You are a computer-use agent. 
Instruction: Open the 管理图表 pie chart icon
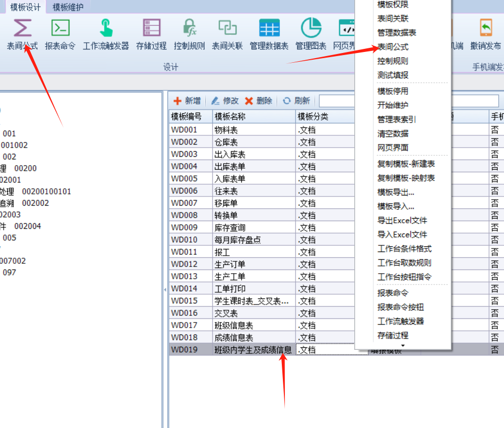click(311, 28)
